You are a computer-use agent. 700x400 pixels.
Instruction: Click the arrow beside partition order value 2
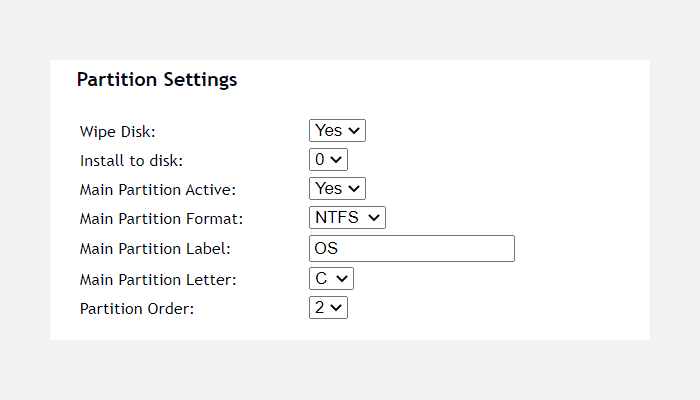coord(337,308)
